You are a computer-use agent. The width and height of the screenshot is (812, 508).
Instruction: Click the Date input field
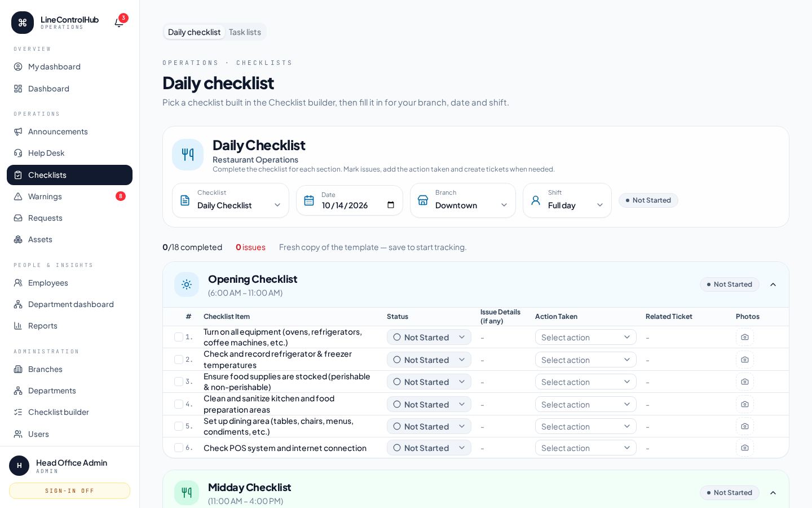(x=350, y=200)
